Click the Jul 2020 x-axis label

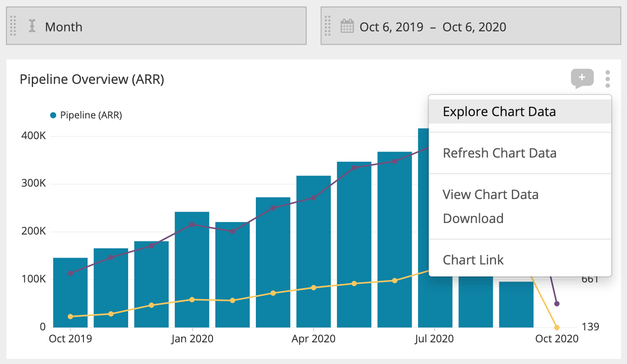tap(435, 339)
